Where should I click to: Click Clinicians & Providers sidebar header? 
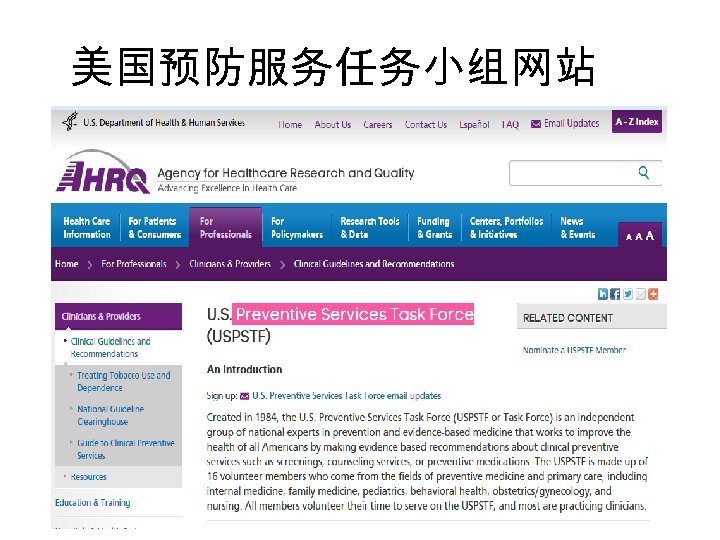118,316
